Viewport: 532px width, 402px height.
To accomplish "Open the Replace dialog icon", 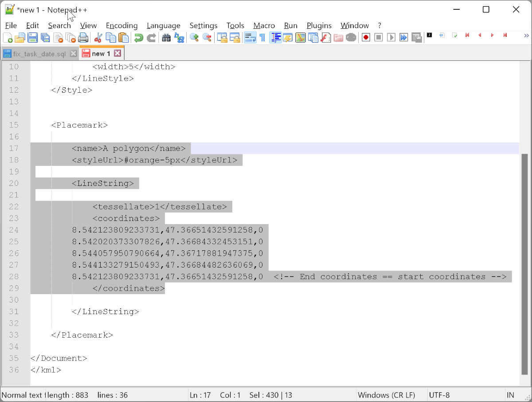I will pos(179,38).
